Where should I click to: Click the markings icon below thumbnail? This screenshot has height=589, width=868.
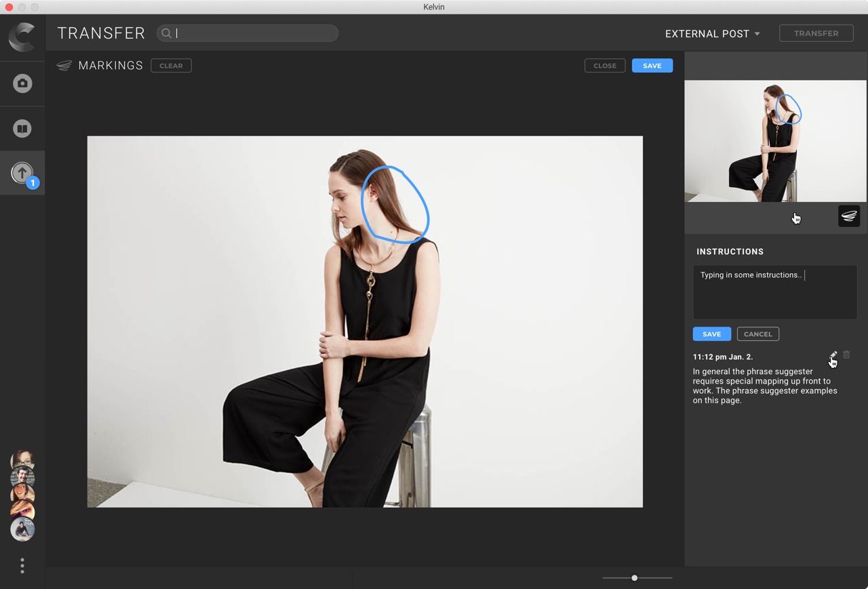pos(849,216)
